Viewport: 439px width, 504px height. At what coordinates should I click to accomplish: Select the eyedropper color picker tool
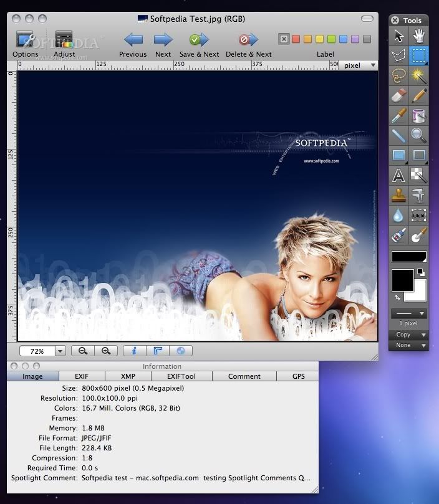coord(398,115)
